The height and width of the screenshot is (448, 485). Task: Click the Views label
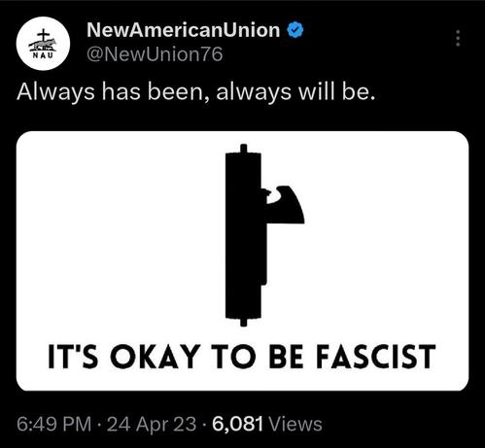295,424
